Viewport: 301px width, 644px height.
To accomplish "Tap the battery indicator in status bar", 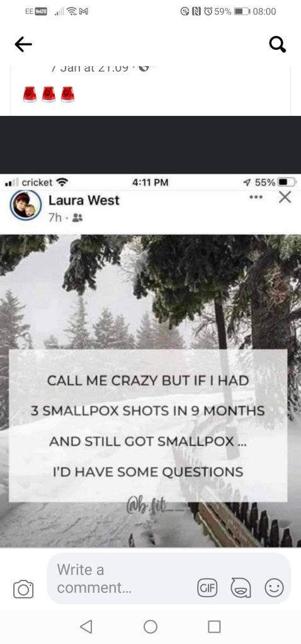I will click(x=242, y=11).
